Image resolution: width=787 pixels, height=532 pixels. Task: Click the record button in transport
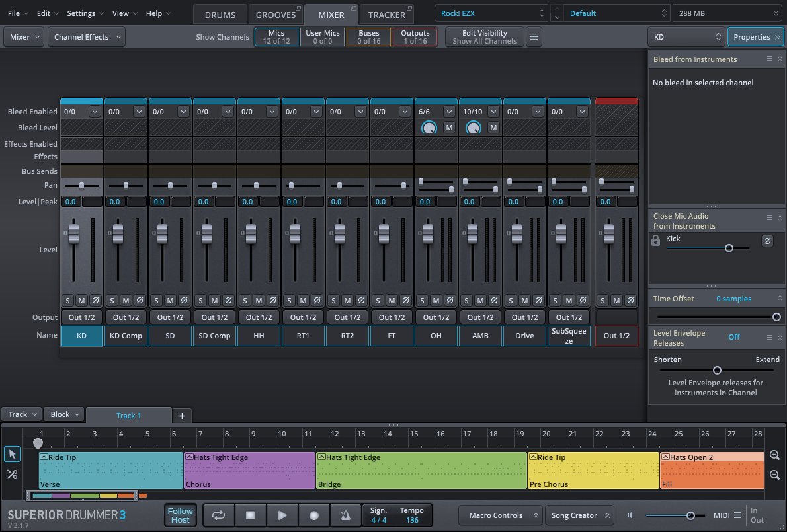point(314,515)
